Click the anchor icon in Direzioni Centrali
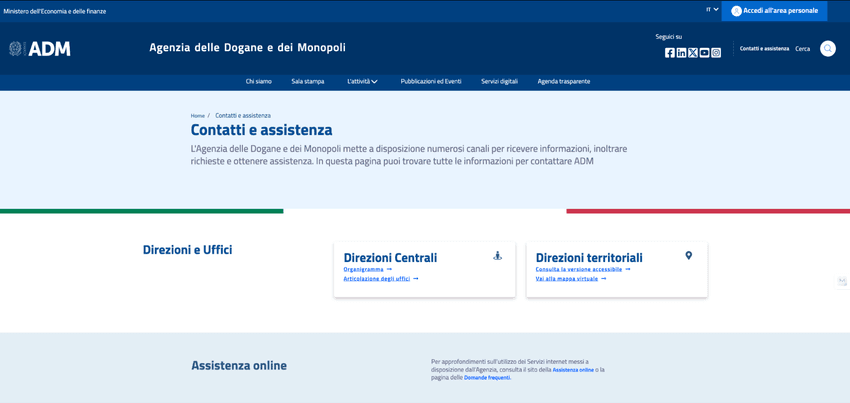Image resolution: width=850 pixels, height=403 pixels. [497, 256]
